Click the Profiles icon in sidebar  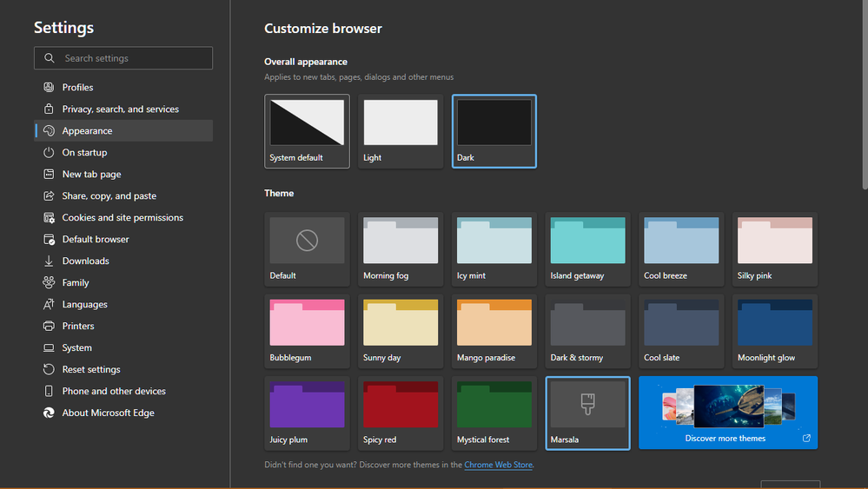point(49,87)
